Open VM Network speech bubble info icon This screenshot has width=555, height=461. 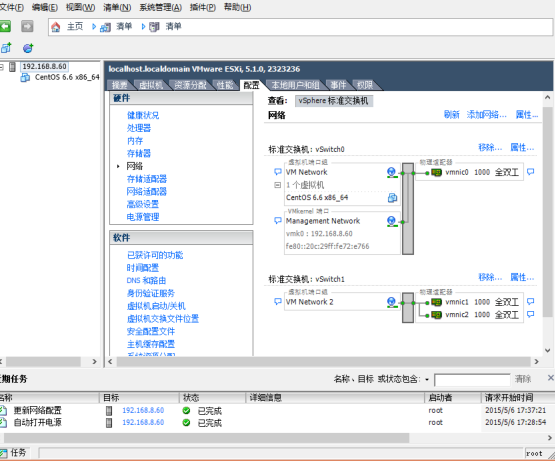[278, 172]
